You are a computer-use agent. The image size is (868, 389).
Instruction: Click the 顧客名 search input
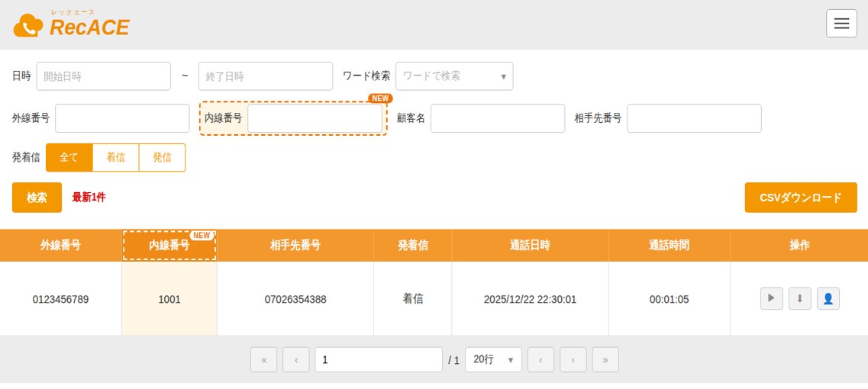pyautogui.click(x=498, y=118)
